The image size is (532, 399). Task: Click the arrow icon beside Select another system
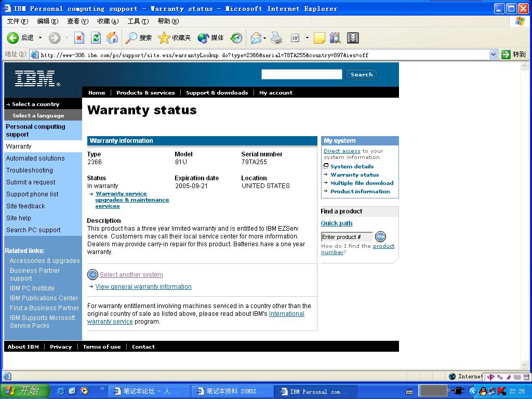(92, 274)
